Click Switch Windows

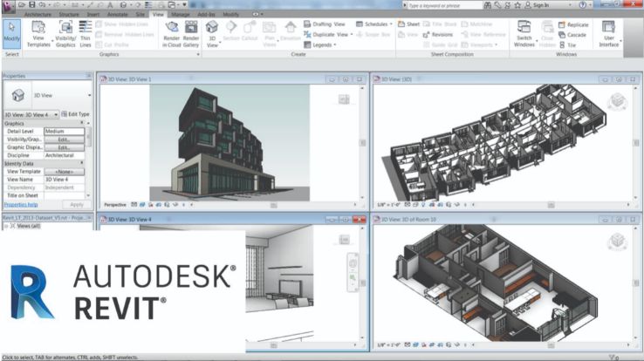(524, 34)
